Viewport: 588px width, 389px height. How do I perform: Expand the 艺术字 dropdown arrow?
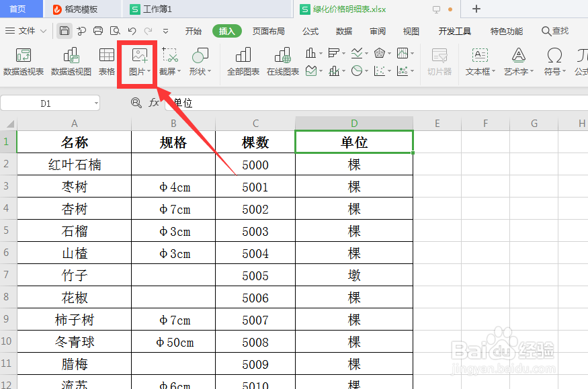pyautogui.click(x=532, y=71)
